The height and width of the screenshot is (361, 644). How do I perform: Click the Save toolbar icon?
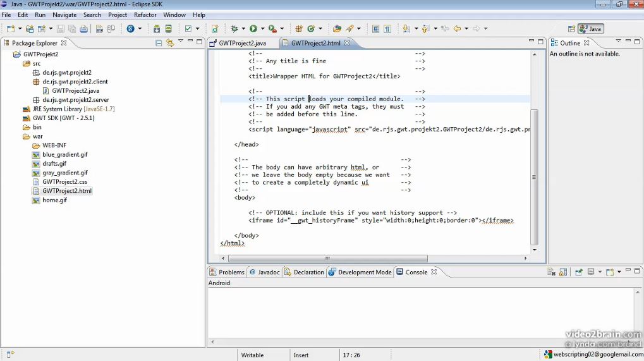tap(61, 28)
